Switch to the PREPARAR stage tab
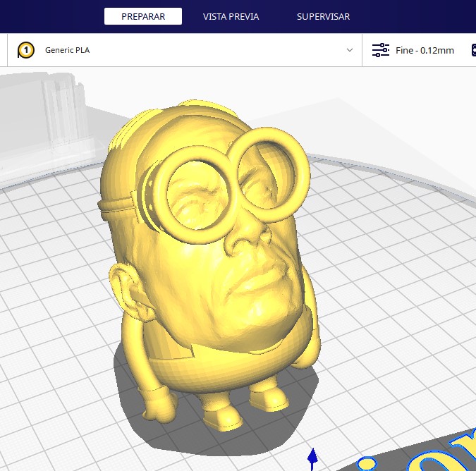The height and width of the screenshot is (471, 476). coord(143,16)
